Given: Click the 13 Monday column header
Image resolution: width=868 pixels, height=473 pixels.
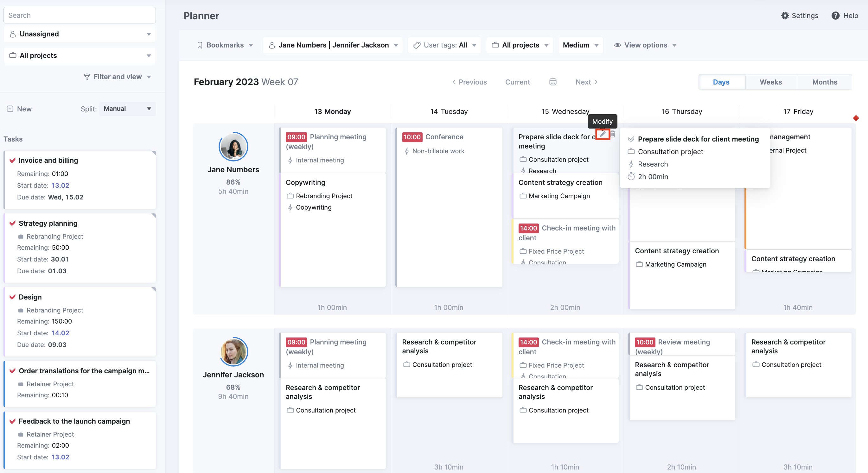Looking at the screenshot, I should coord(333,111).
